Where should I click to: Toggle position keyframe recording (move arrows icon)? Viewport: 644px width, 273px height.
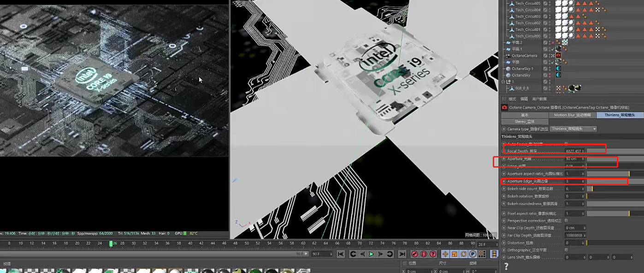click(x=445, y=254)
